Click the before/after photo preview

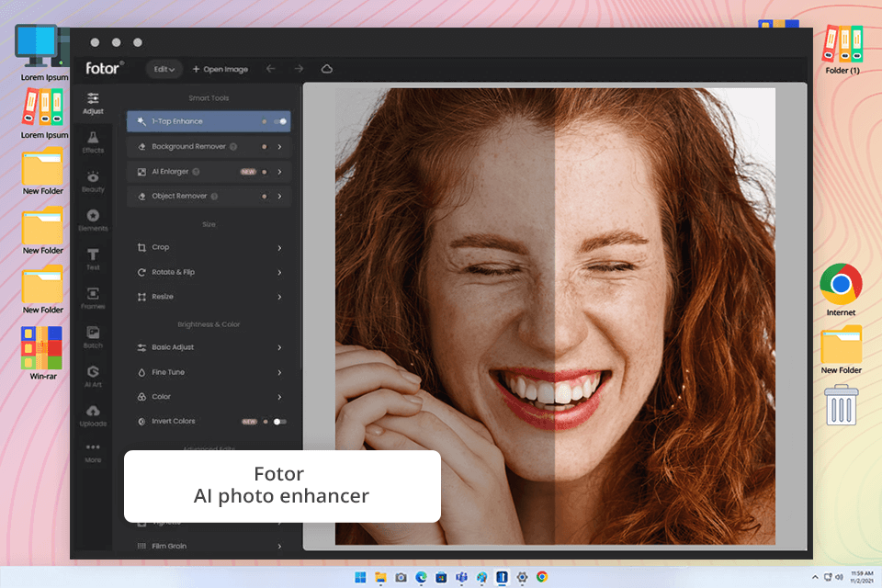555,316
